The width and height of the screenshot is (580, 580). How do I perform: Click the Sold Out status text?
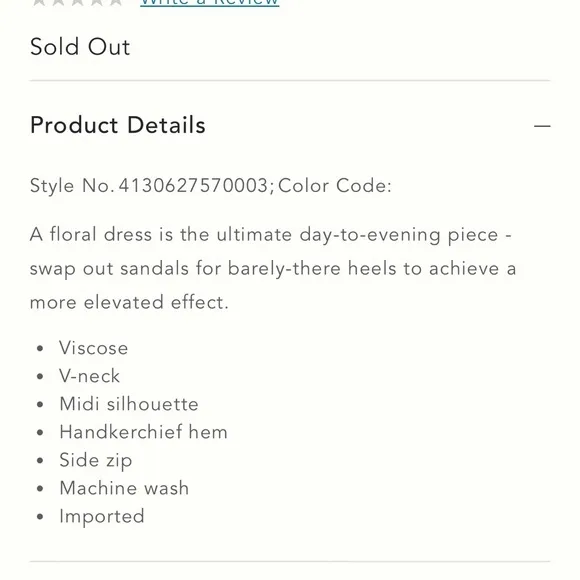point(80,47)
